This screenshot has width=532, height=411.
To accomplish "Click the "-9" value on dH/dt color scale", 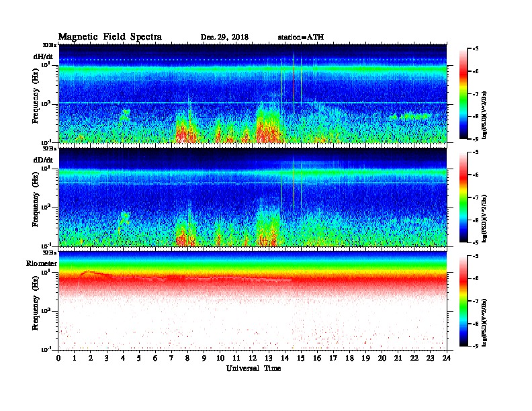I will click(476, 139).
